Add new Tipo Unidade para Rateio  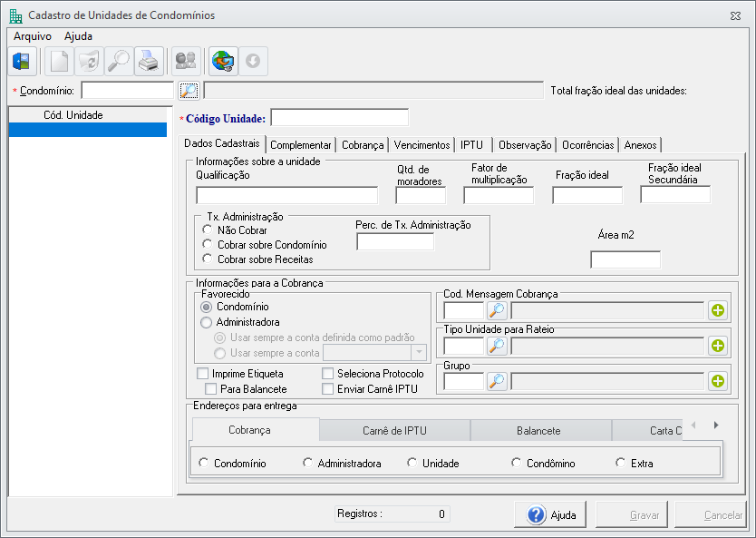718,346
